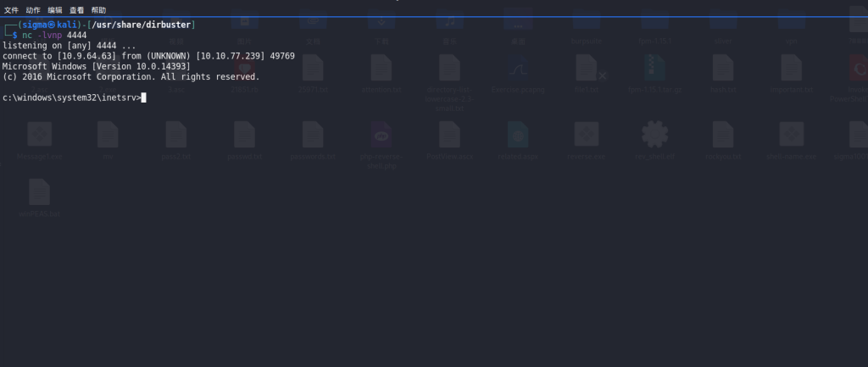Select related.aspx file on desktop
Viewport: 868px width, 367px height.
[518, 141]
